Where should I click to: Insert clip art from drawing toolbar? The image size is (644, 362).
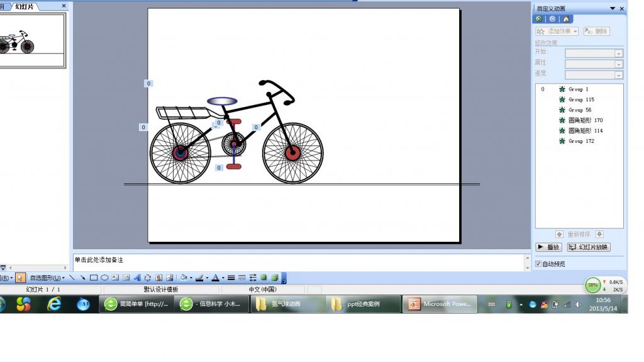(x=159, y=278)
